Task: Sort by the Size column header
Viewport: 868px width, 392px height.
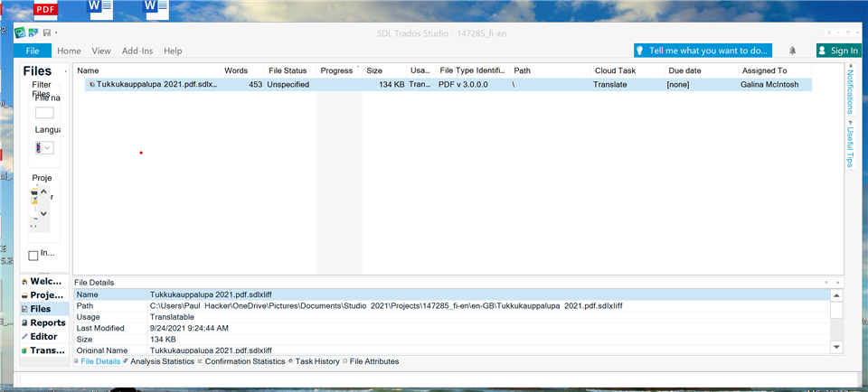Action: (x=385, y=70)
